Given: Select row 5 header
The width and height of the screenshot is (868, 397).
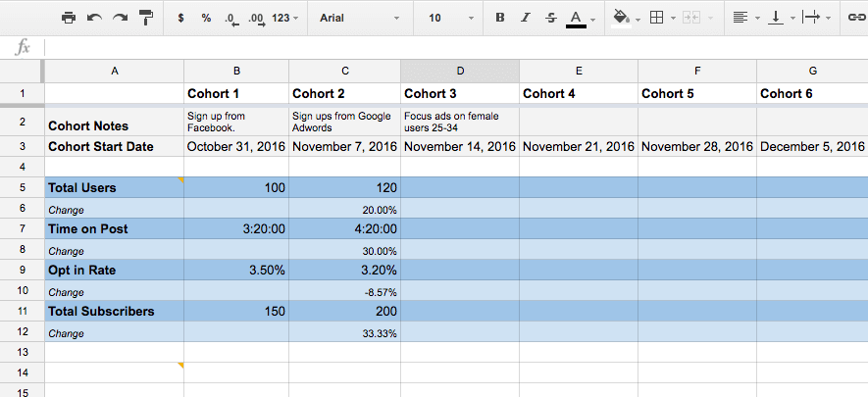Looking at the screenshot, I should click(23, 187).
